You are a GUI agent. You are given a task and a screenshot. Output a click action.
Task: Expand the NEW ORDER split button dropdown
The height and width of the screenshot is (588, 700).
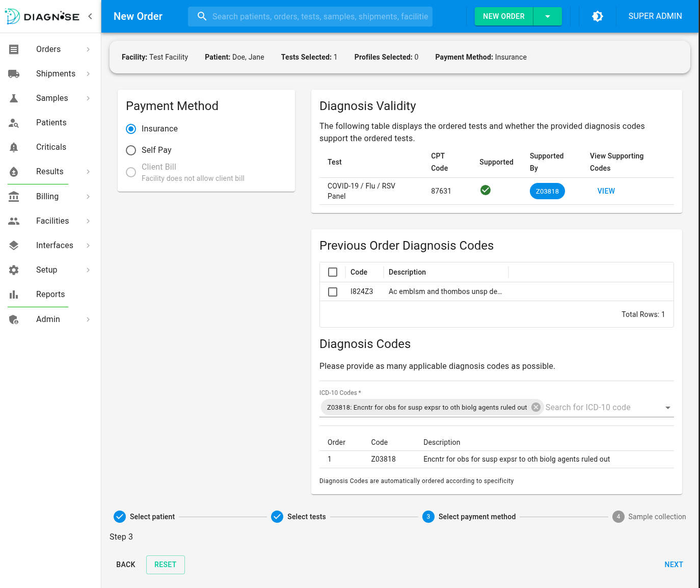[x=547, y=16]
